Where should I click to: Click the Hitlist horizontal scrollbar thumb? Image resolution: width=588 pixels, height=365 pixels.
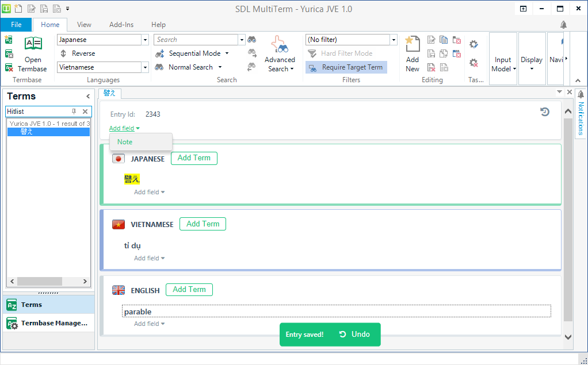pos(39,281)
